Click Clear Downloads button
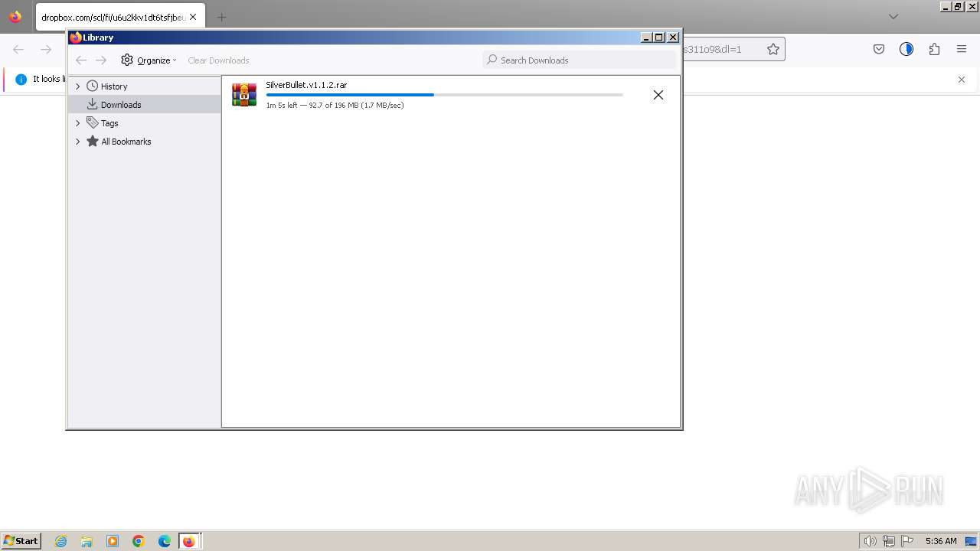The width and height of the screenshot is (980, 551). pyautogui.click(x=218, y=60)
